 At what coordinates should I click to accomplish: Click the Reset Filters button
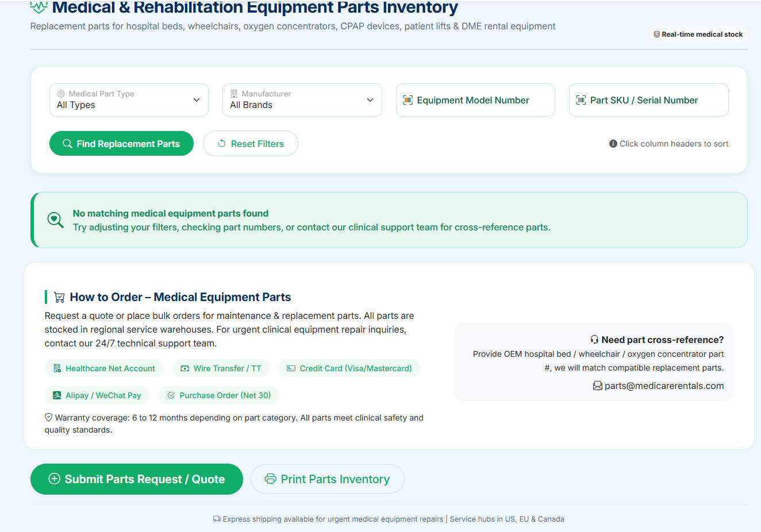tap(251, 144)
